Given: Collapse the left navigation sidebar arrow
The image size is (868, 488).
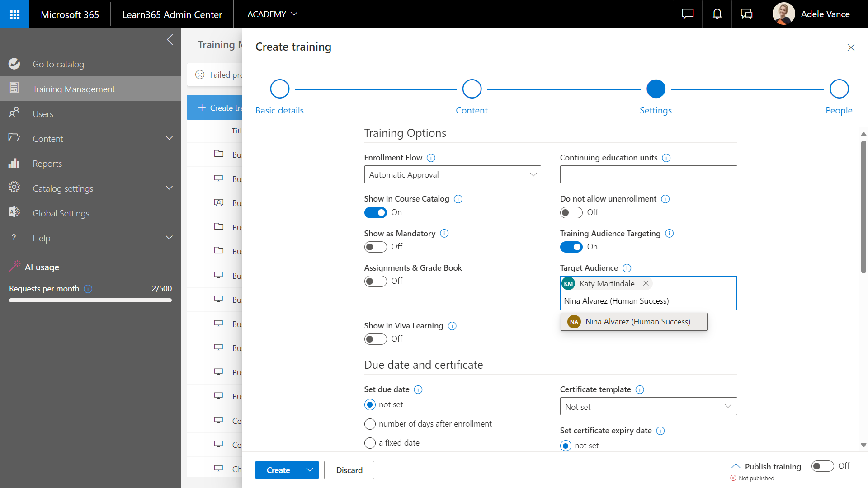Looking at the screenshot, I should (170, 40).
